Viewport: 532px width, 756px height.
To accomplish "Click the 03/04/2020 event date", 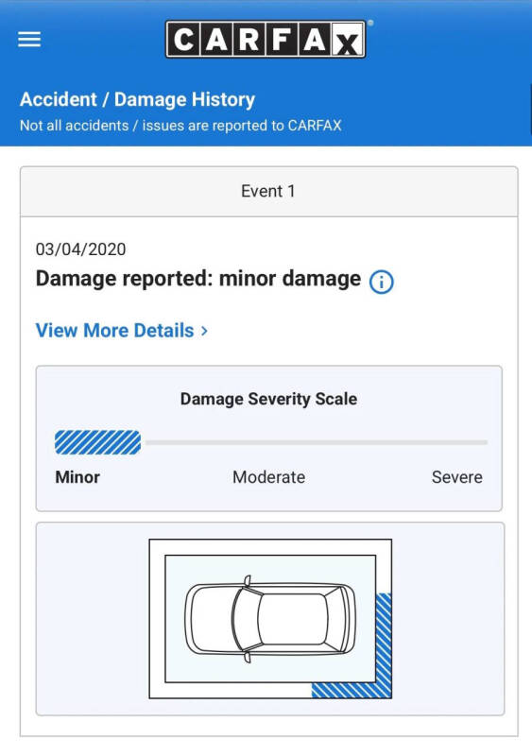I will point(80,249).
